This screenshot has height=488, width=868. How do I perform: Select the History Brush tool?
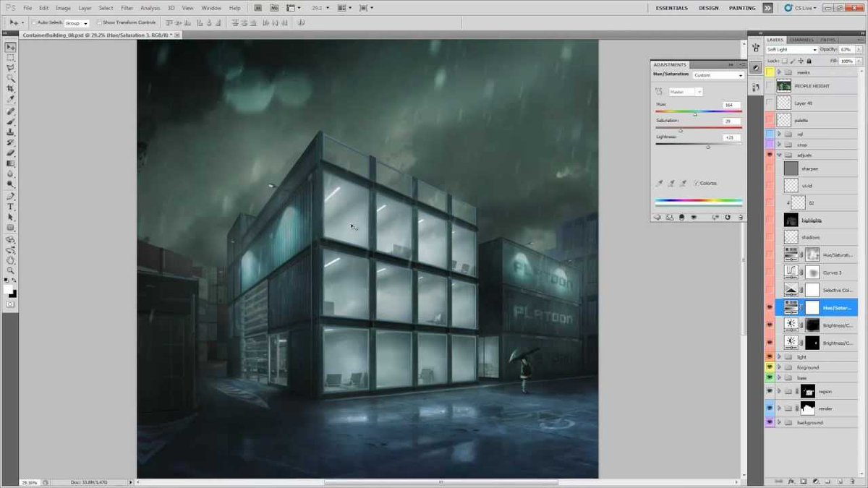pyautogui.click(x=11, y=142)
